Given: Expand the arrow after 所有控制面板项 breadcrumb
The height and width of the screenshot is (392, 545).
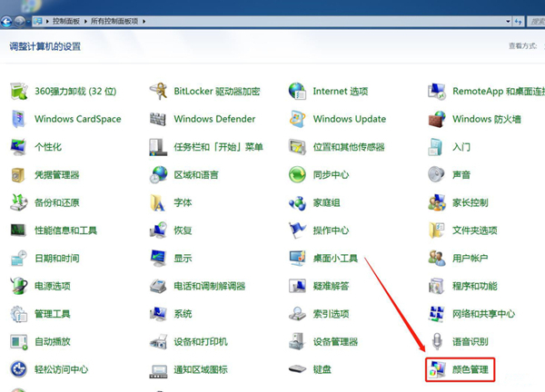Looking at the screenshot, I should point(144,22).
